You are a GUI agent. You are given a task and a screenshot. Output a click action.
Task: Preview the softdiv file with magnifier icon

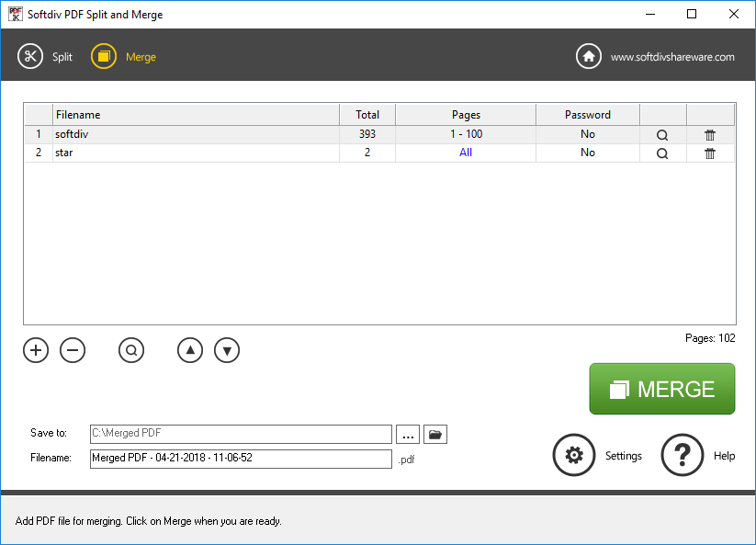click(x=662, y=135)
